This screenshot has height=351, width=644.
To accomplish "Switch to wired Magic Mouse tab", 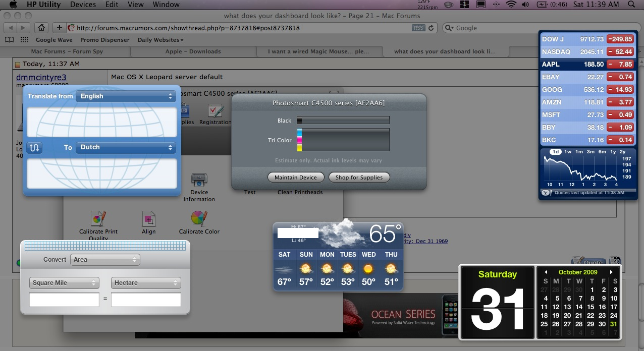I will [318, 51].
